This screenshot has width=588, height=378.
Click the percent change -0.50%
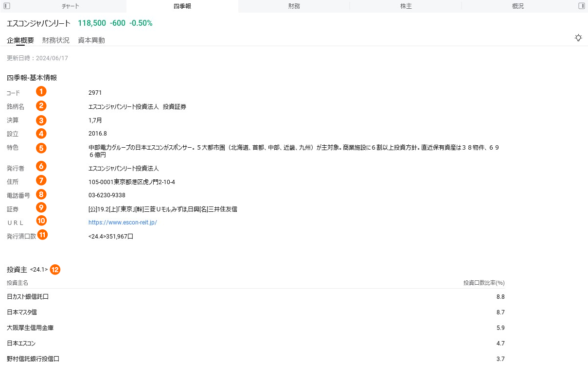141,23
